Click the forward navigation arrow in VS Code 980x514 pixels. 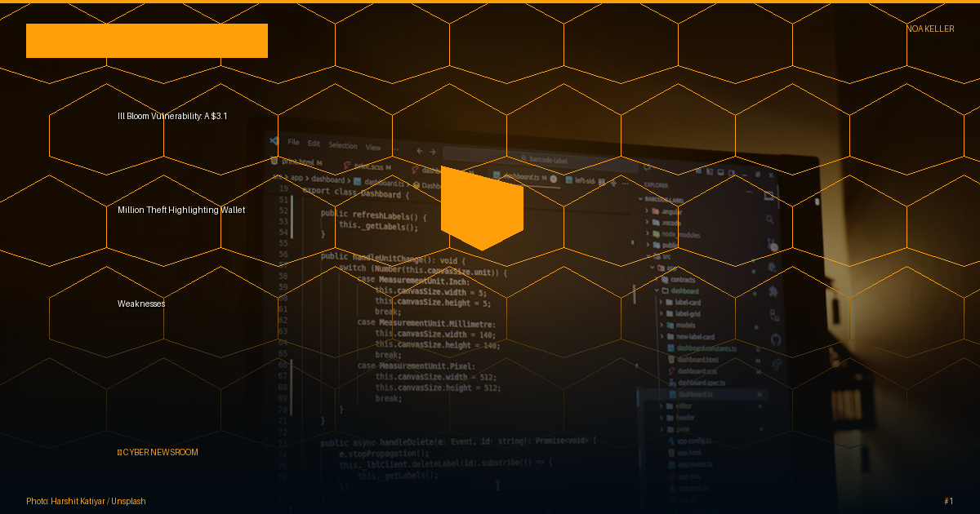434,152
